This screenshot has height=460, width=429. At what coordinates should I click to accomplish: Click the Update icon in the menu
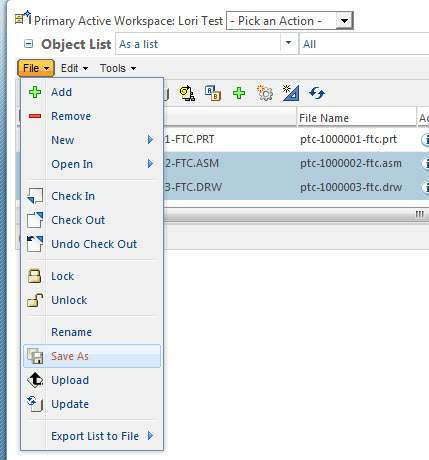[35, 404]
